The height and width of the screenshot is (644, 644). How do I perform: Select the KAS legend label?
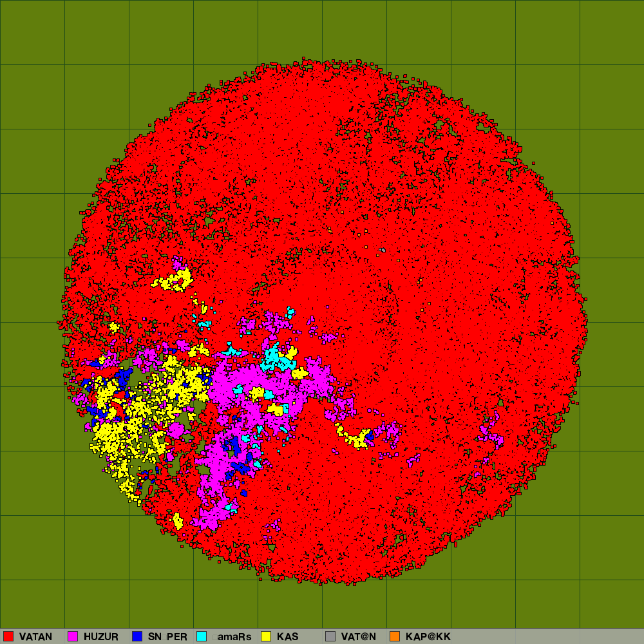coord(287,637)
